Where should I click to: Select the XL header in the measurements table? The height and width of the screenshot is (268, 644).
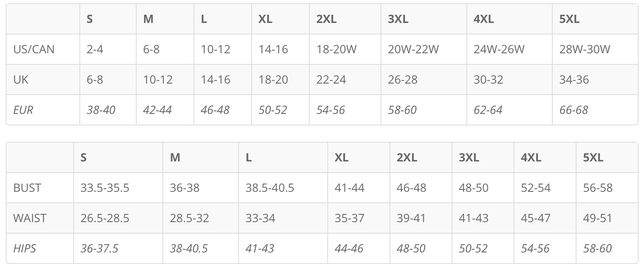[342, 157]
